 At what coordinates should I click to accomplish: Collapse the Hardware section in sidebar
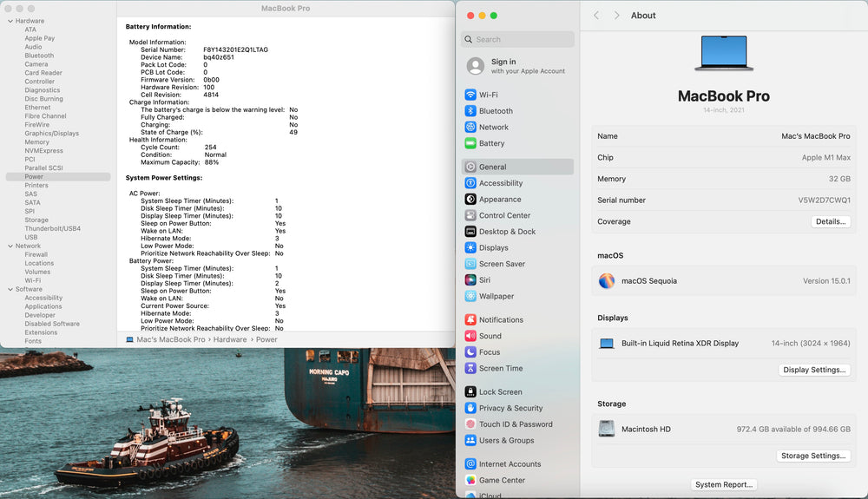pos(10,21)
